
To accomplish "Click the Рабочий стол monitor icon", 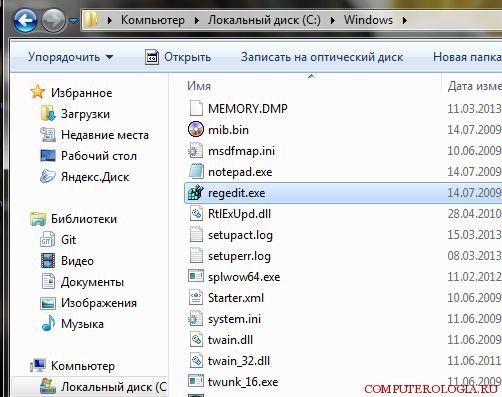I will pos(48,156).
